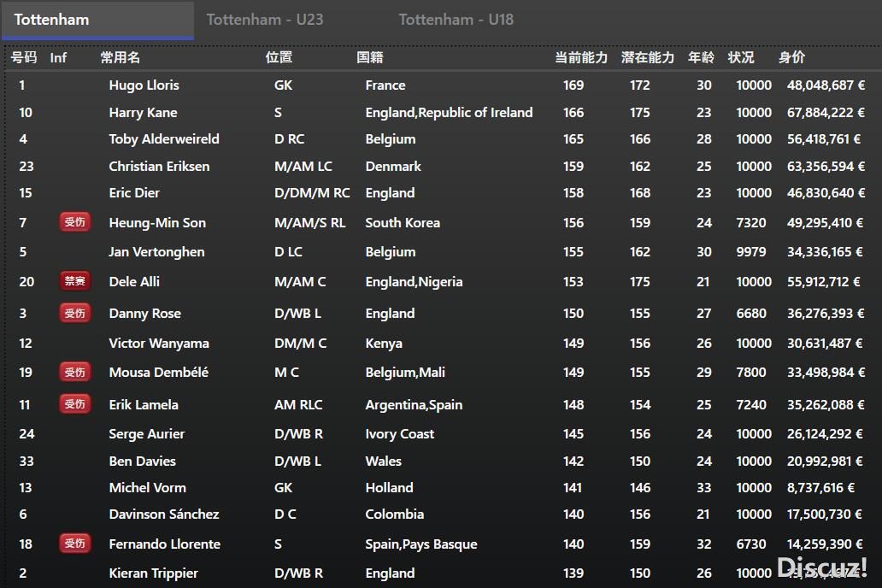Click condition value 7320 for Son
Screen dimensions: 882x588
(751, 223)
